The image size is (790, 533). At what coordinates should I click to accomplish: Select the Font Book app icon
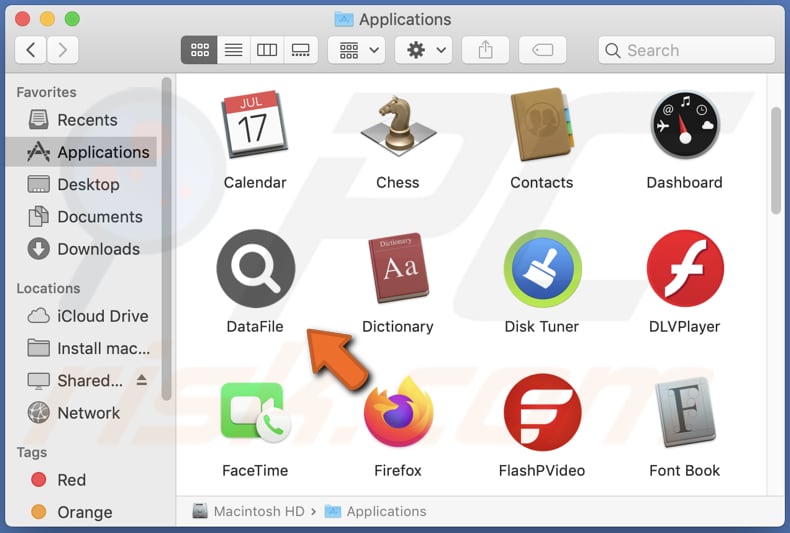tap(685, 412)
